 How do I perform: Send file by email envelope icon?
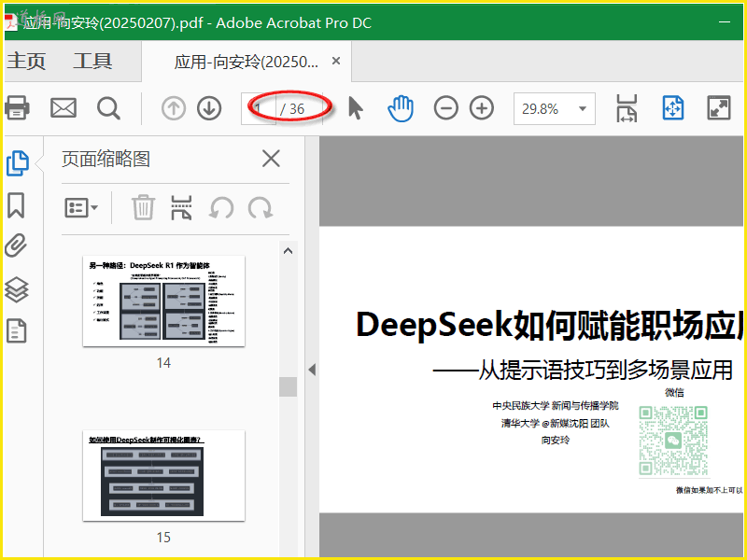coord(63,108)
